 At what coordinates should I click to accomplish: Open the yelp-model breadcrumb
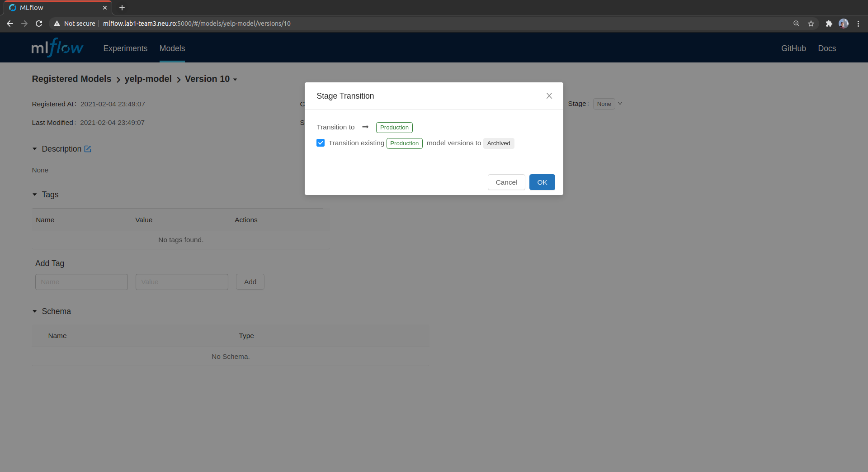pos(148,79)
